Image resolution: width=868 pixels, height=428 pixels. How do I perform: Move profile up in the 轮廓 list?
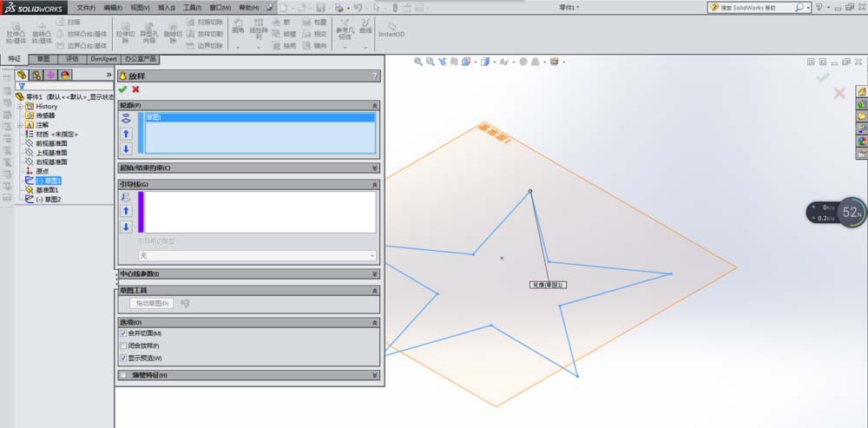click(x=126, y=134)
